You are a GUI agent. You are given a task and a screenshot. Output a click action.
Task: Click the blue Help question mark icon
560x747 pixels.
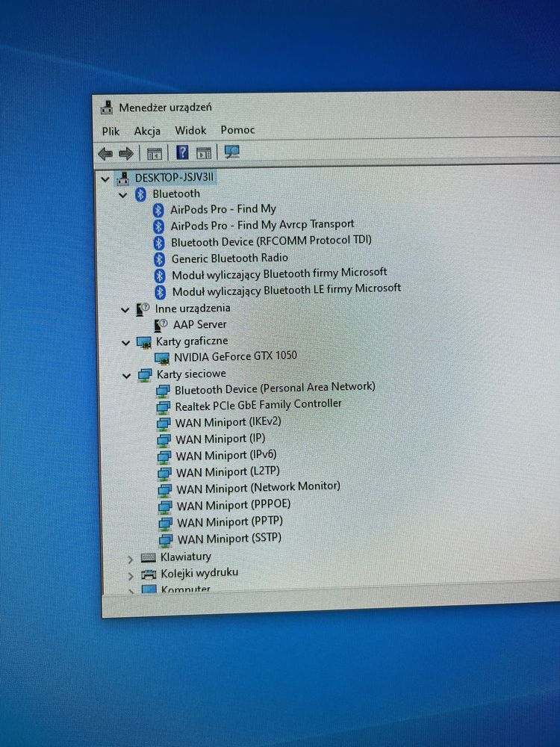pos(182,152)
